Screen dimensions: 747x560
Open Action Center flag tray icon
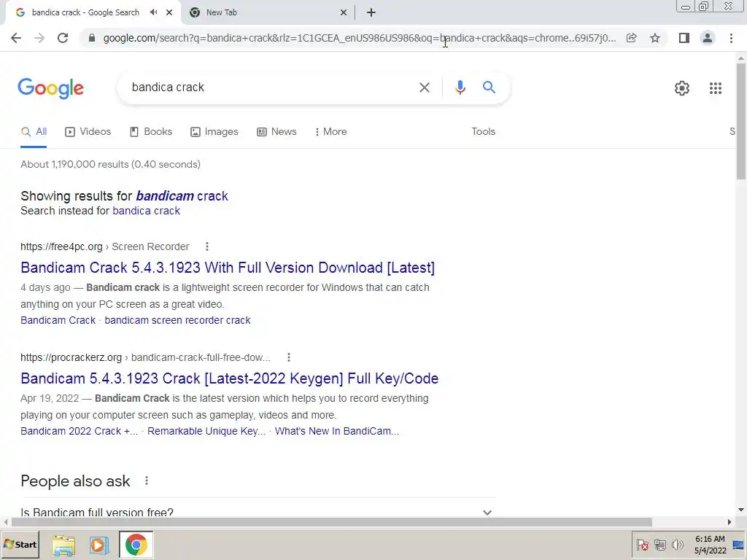coord(642,545)
